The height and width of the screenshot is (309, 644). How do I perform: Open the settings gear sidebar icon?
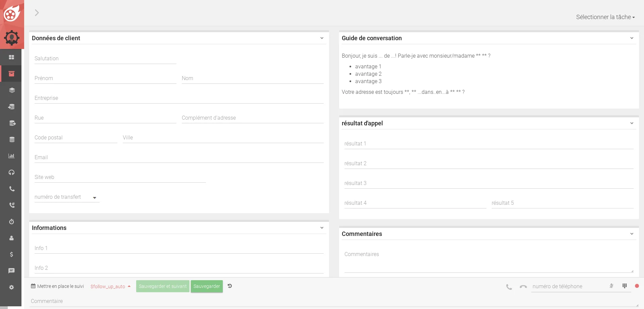[x=11, y=287]
